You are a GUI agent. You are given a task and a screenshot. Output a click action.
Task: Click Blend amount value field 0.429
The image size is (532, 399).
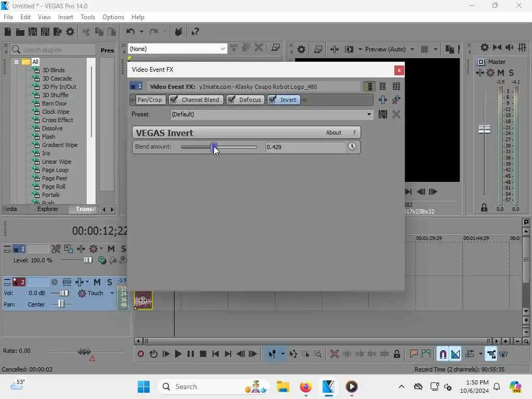304,147
